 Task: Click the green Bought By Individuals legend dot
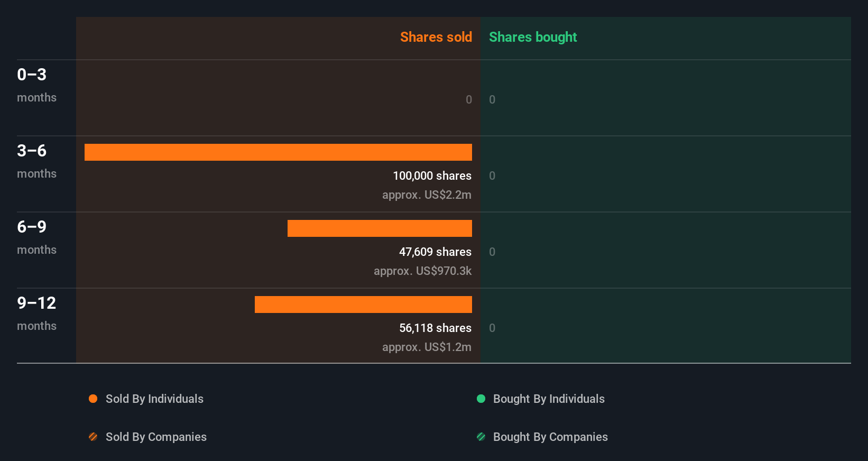(x=481, y=399)
